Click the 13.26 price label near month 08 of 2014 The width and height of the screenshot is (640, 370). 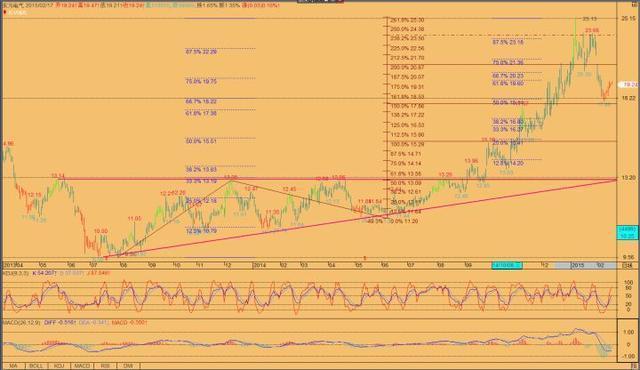445,175
